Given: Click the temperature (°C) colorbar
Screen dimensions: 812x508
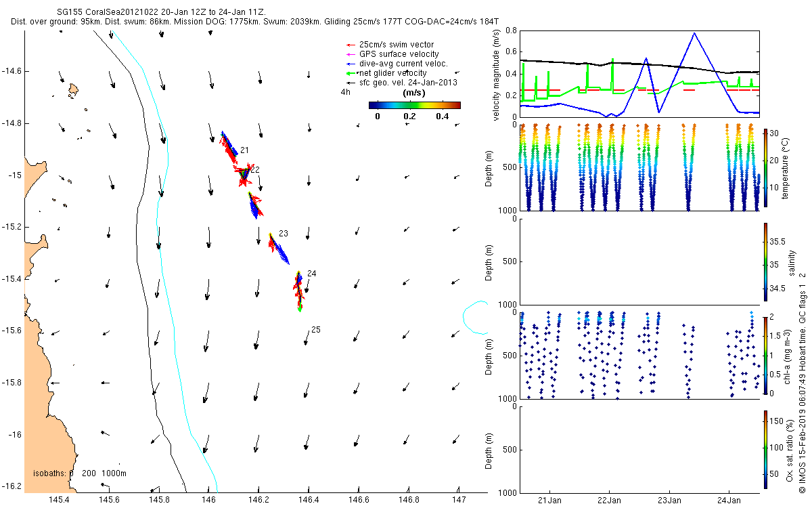Looking at the screenshot, I should coord(765,167).
